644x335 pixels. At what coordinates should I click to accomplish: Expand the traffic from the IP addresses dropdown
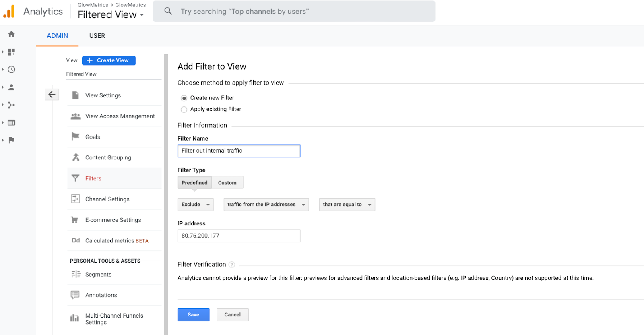266,205
